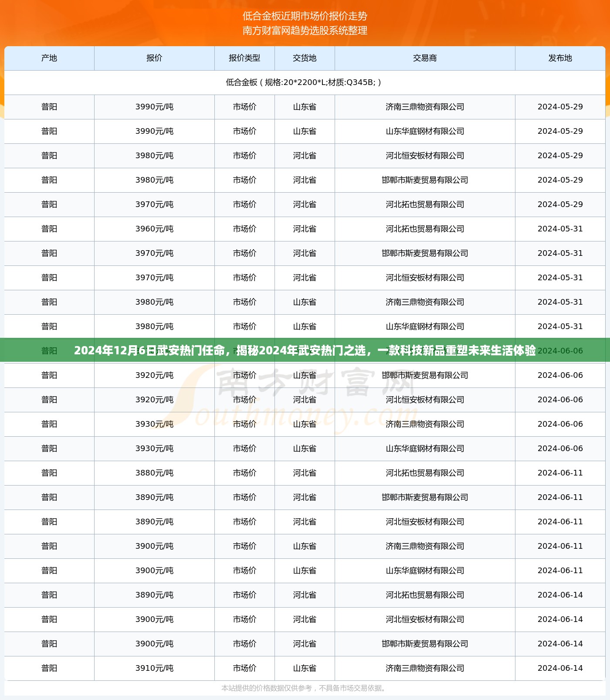Click 邯郸市斯麦贸易有限公司 in the 2024-06-06 row

pos(425,375)
